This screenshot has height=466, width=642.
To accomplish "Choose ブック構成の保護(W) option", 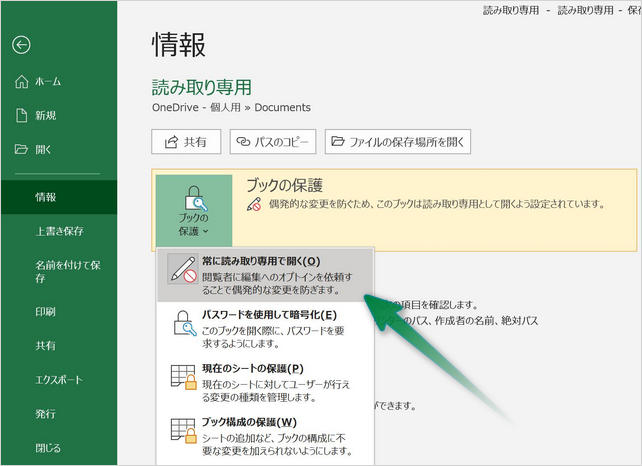I will (265, 436).
